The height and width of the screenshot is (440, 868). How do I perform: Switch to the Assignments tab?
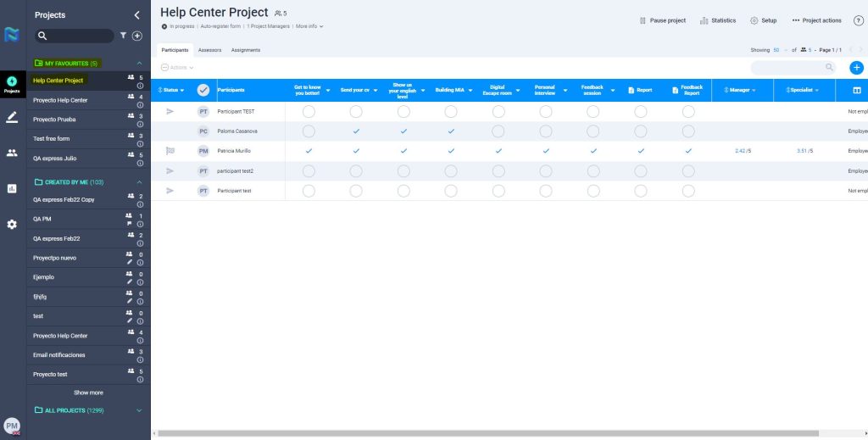[x=246, y=50]
